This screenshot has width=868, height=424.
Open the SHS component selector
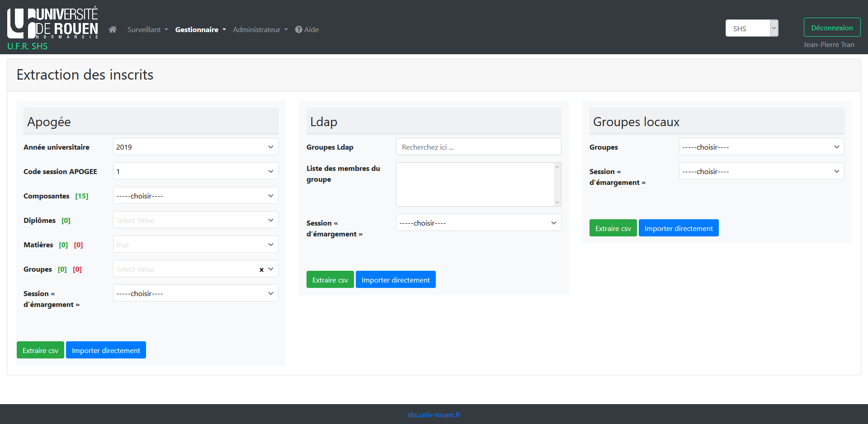tap(751, 28)
